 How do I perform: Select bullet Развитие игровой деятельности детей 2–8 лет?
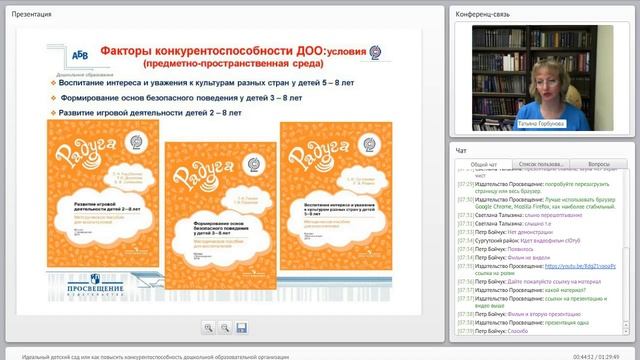click(150, 113)
